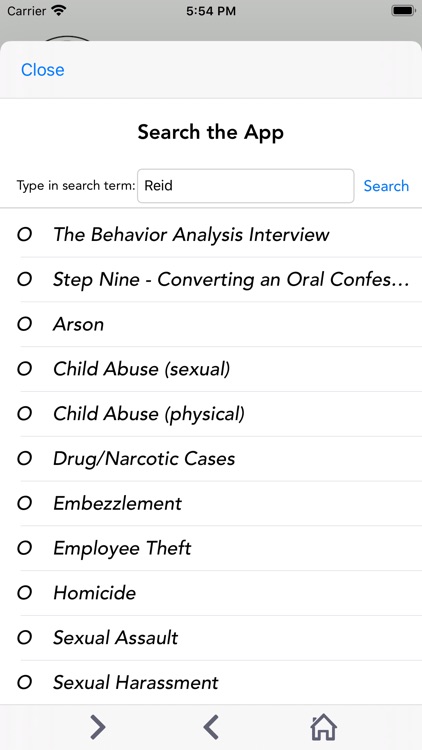Select circle bullet next to Arson
The height and width of the screenshot is (750, 422).
tap(24, 324)
